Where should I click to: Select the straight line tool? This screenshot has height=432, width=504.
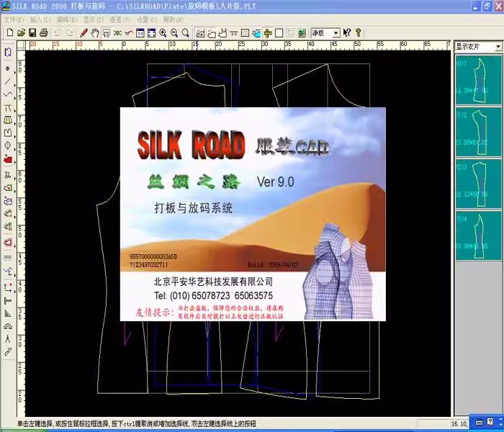[8, 81]
